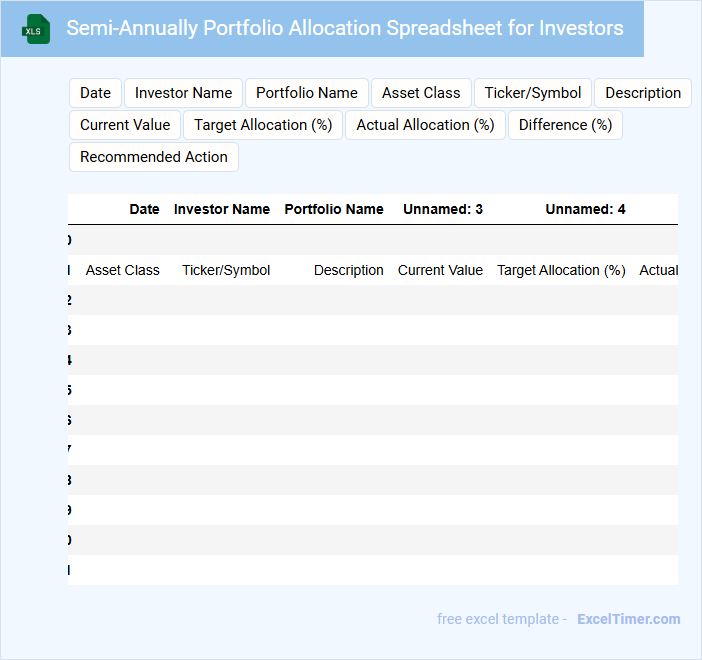Click the Asset Class tag
This screenshot has width=702, height=660.
(421, 93)
